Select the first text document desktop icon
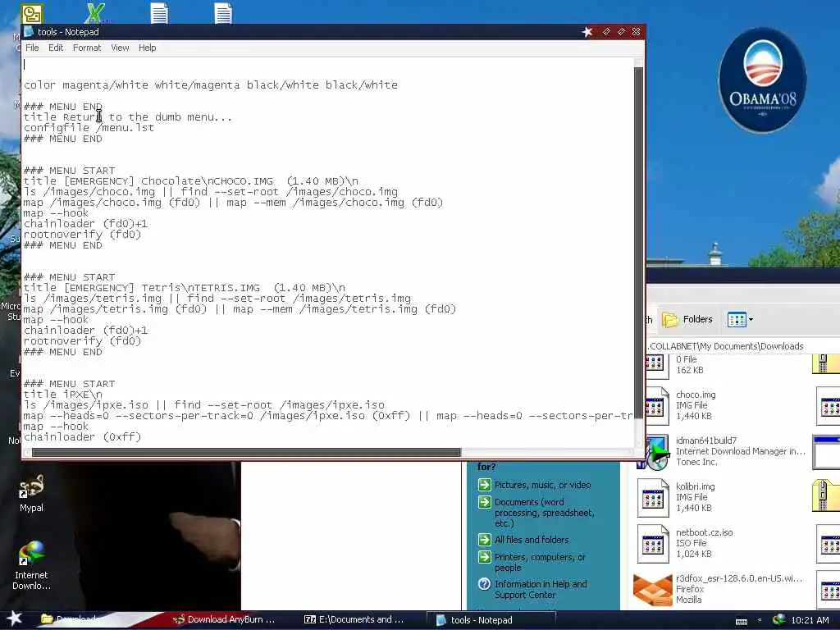840x630 pixels. point(159,13)
